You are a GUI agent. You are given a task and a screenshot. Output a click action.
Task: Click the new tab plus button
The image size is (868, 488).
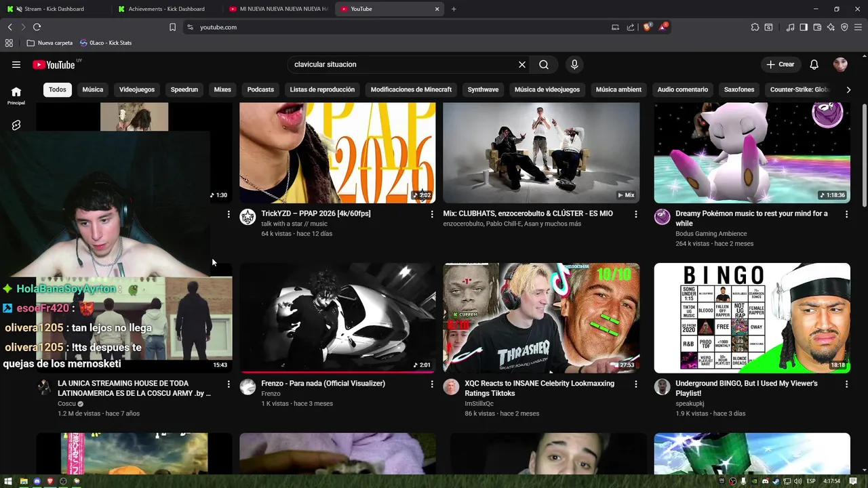[x=454, y=9]
